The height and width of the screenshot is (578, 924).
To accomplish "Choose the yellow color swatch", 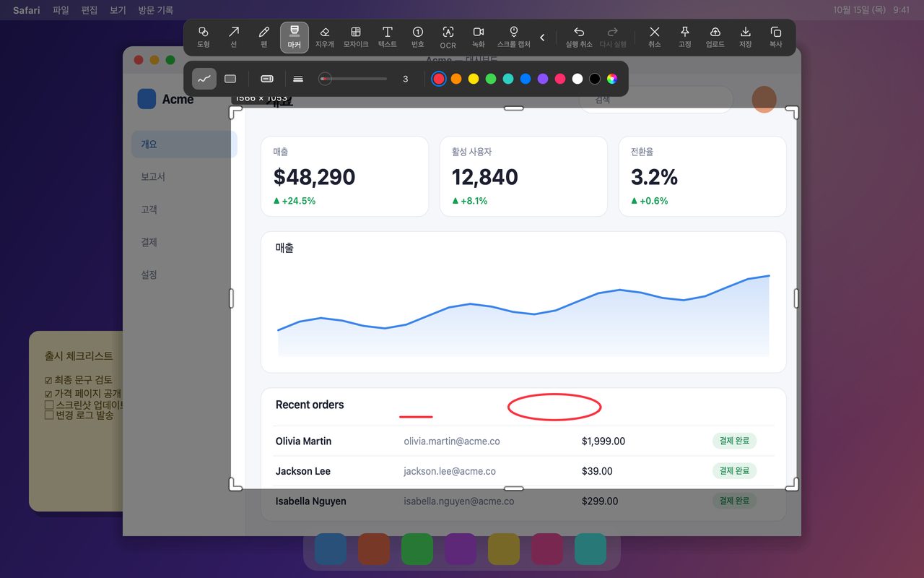I will tap(474, 79).
